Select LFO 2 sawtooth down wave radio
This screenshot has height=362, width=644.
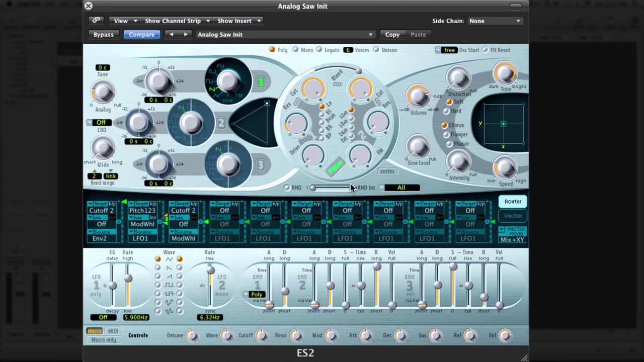pyautogui.click(x=180, y=267)
